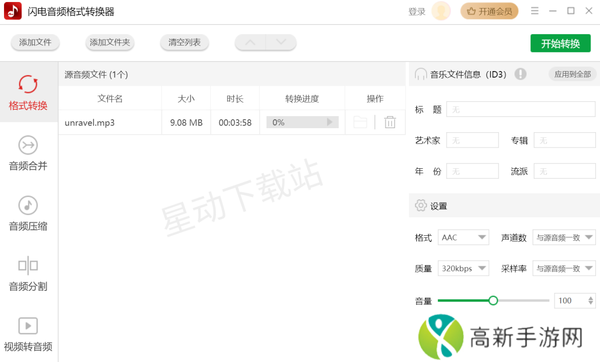
Task: Click the 专辑 album input field
Action: 565,140
